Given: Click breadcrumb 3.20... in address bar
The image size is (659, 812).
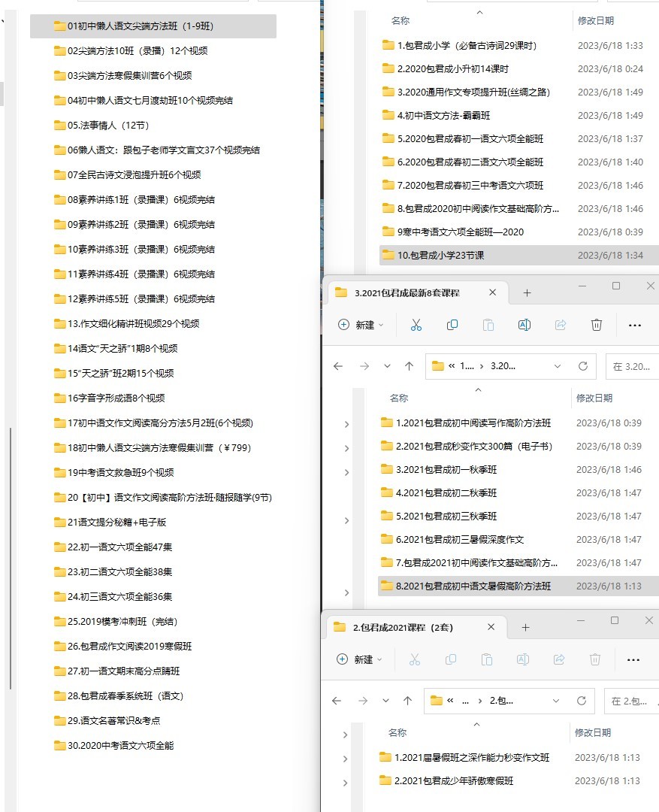Looking at the screenshot, I should (503, 366).
